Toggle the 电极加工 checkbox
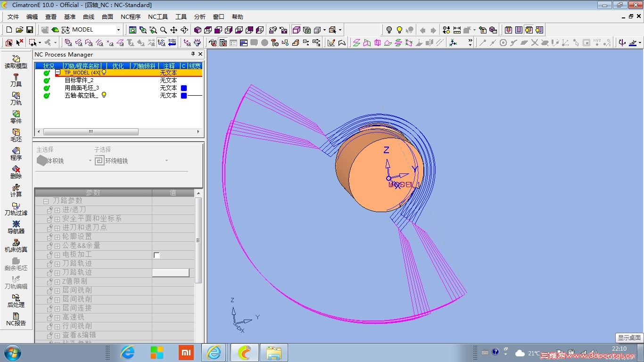The width and height of the screenshot is (644, 362). coord(157,255)
